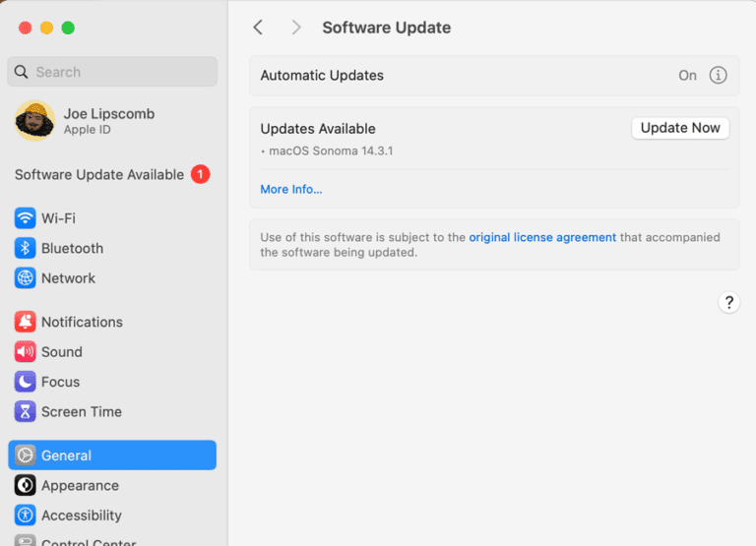Click the Update Now button
This screenshot has width=756, height=546.
[x=680, y=128]
